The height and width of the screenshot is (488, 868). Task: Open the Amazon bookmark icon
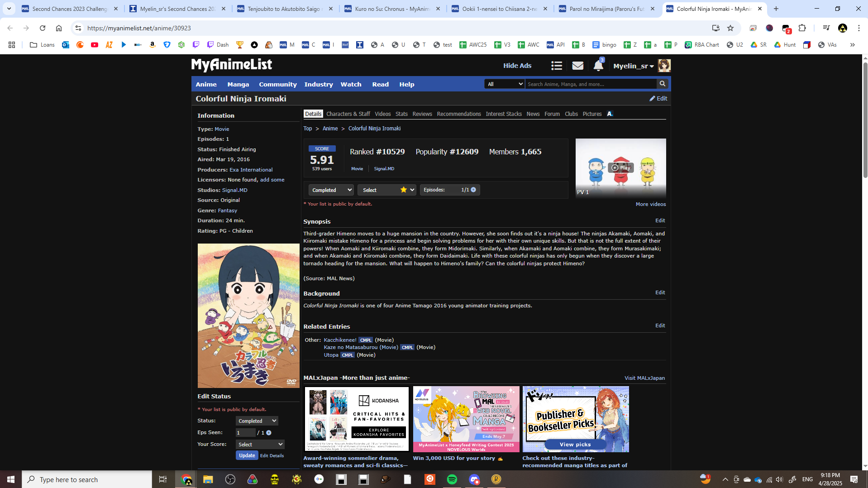coord(153,45)
